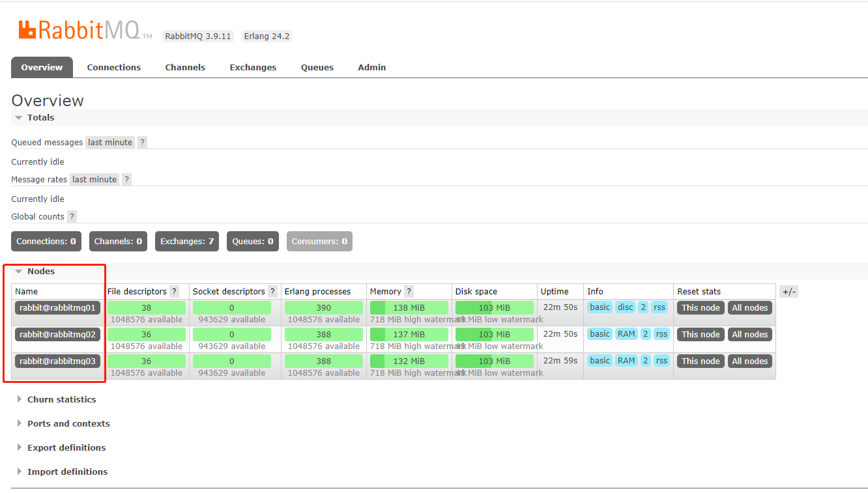Screen dimensions: 868x493
Task: Click file descriptors bar showing 38
Action: point(147,308)
